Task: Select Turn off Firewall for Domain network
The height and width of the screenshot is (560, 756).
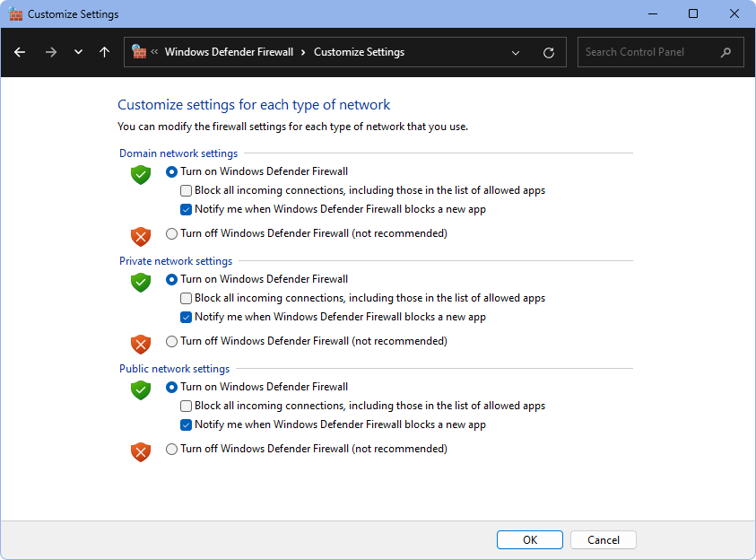Action: [x=172, y=234]
